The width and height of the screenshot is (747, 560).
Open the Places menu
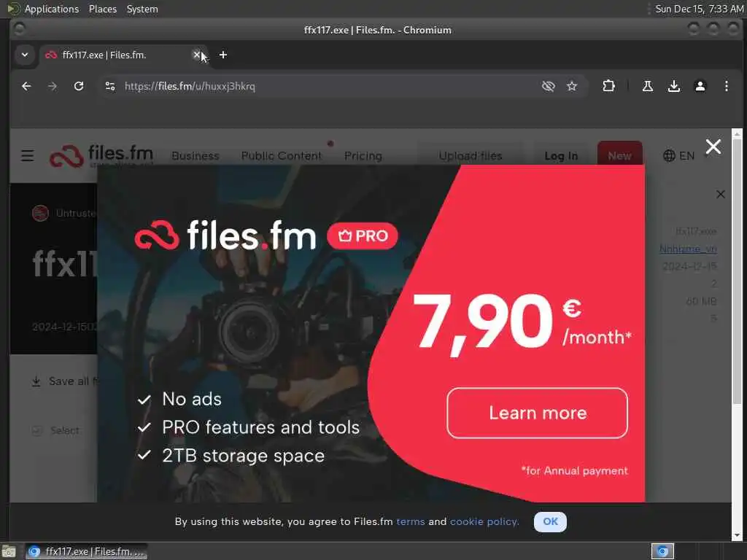103,9
